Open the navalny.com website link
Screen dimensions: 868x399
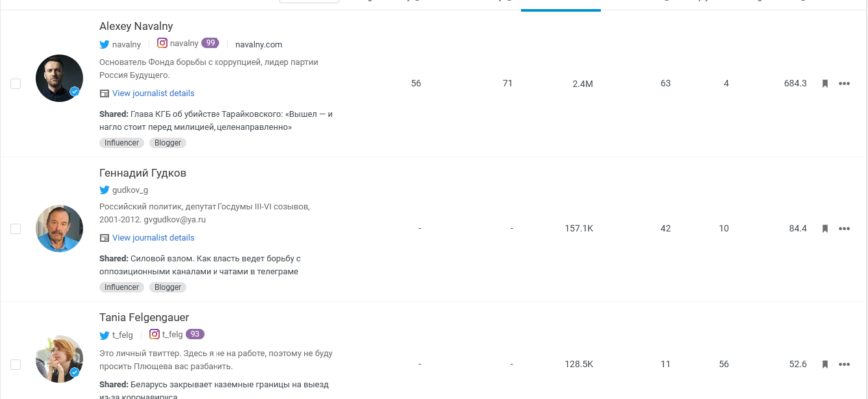coord(259,44)
